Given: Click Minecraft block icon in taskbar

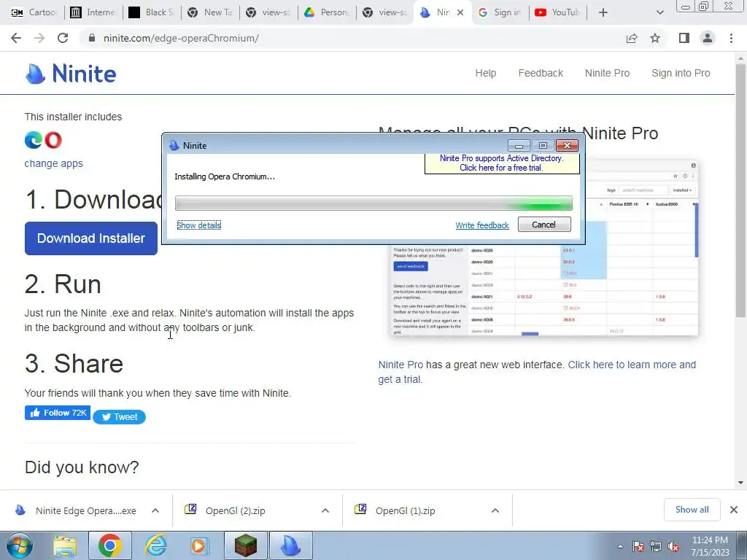Looking at the screenshot, I should coord(246,545).
